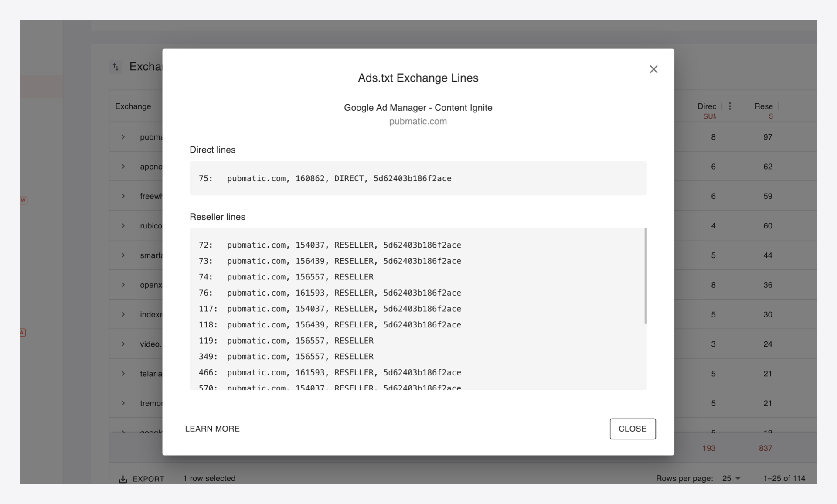
Task: Select reseller line 76 with ID 161593
Action: pyautogui.click(x=330, y=293)
